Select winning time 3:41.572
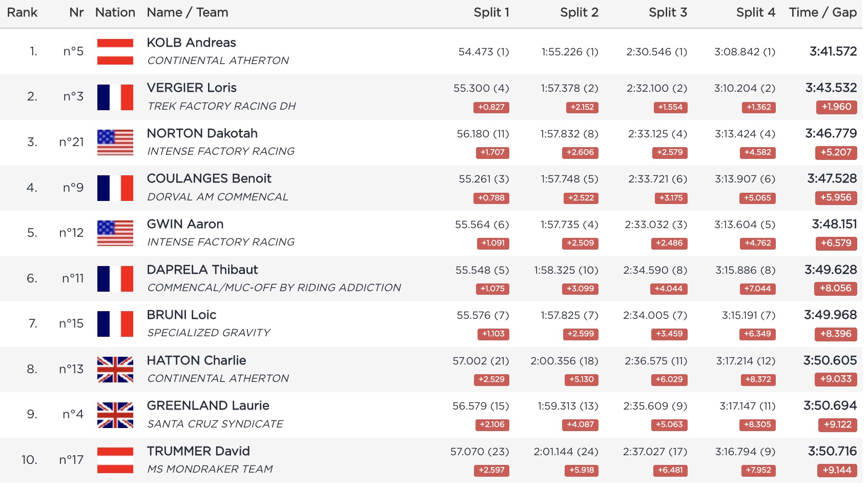Image resolution: width=868 pixels, height=488 pixels. tap(833, 51)
